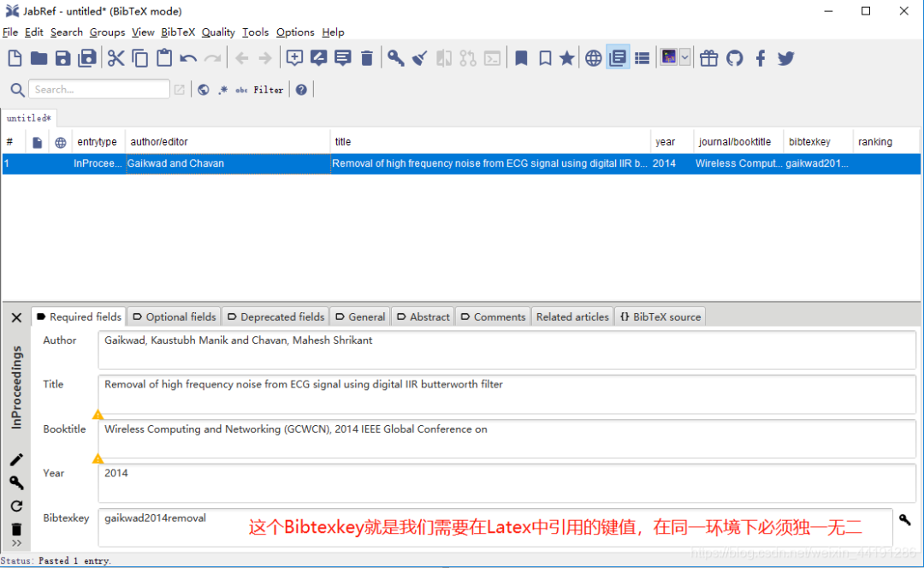Click the Save all libraries icon
The height and width of the screenshot is (568, 924).
pos(87,58)
